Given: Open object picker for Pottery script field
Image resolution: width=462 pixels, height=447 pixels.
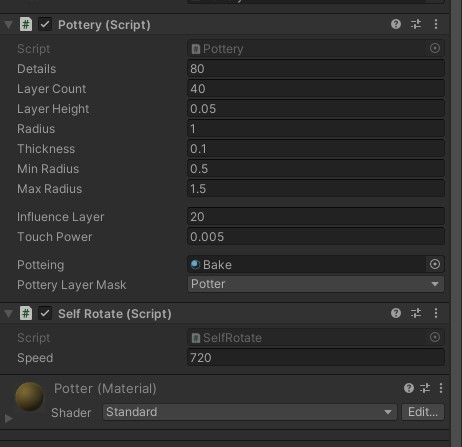Looking at the screenshot, I should point(435,48).
